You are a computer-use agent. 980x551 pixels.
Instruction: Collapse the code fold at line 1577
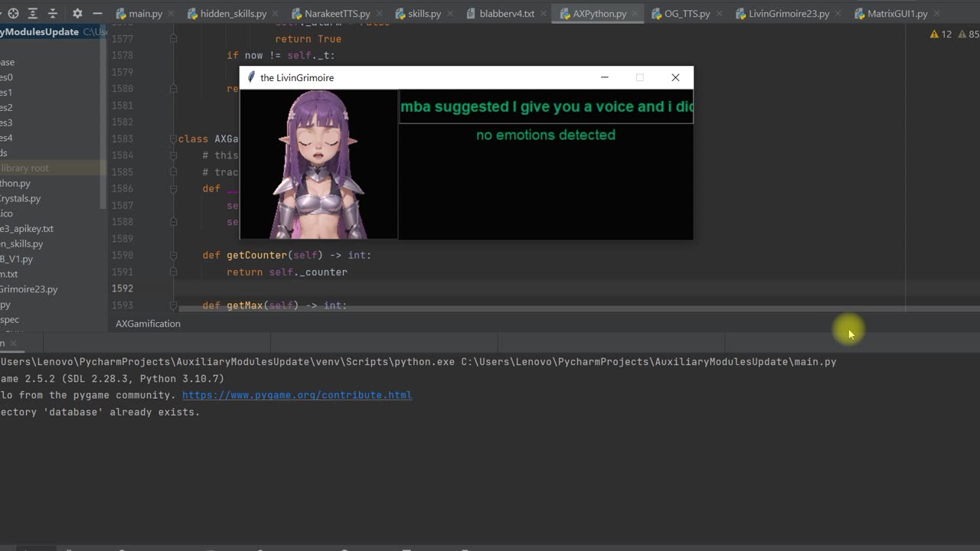[x=173, y=39]
